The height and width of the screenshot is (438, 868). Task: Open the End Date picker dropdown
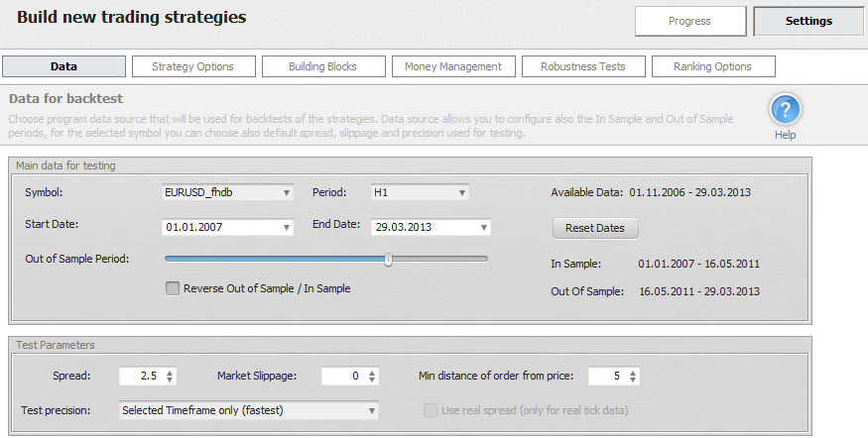click(x=483, y=227)
